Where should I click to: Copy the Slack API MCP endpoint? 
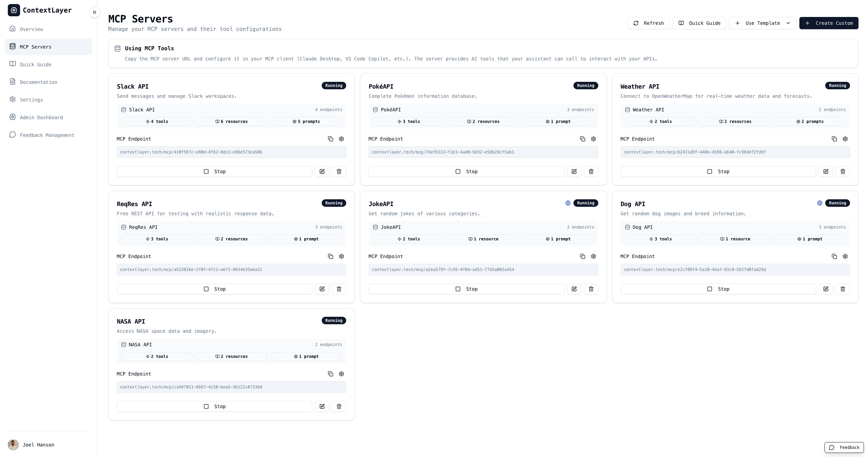point(330,139)
